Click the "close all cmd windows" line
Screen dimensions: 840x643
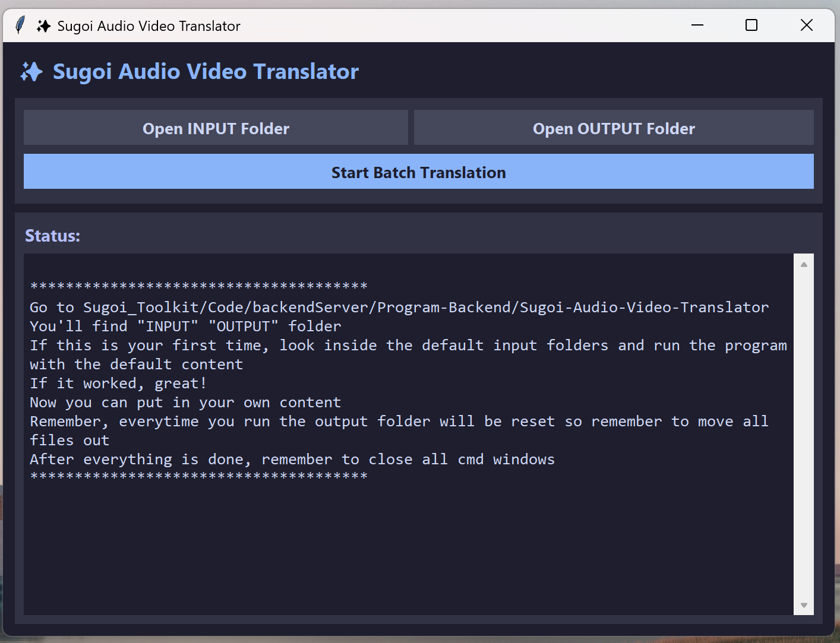point(292,460)
